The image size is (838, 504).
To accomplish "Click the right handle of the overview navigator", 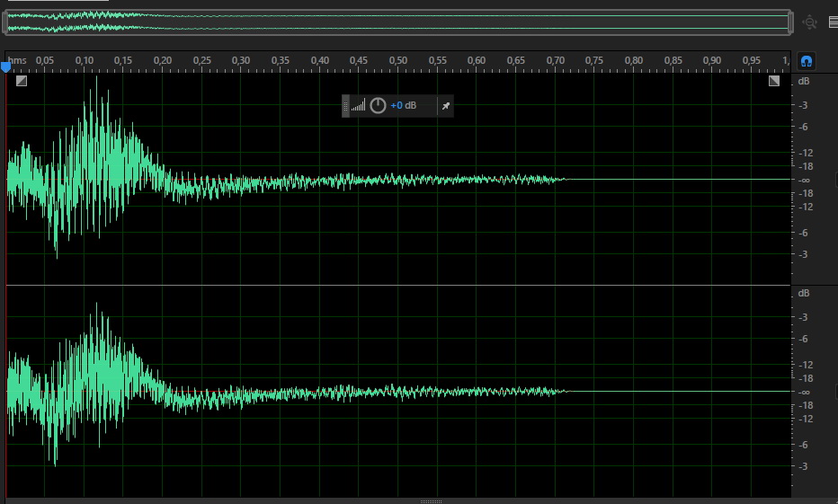I will click(791, 22).
